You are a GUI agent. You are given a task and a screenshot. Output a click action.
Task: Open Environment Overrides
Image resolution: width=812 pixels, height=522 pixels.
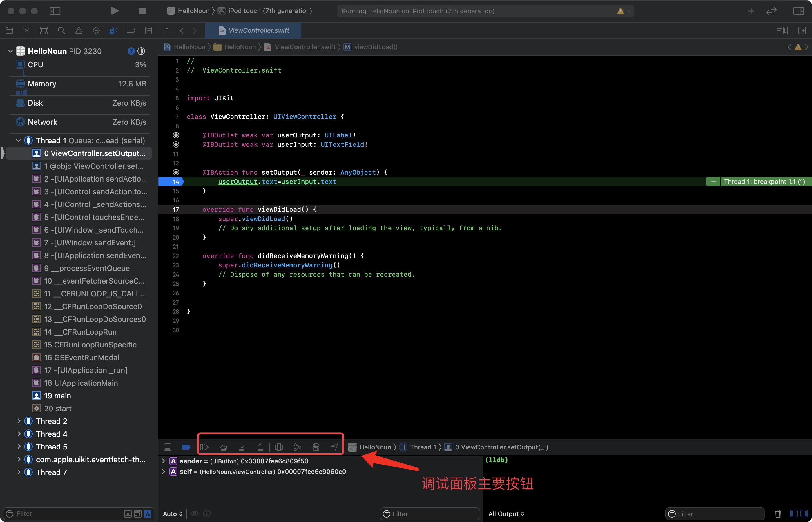[316, 447]
